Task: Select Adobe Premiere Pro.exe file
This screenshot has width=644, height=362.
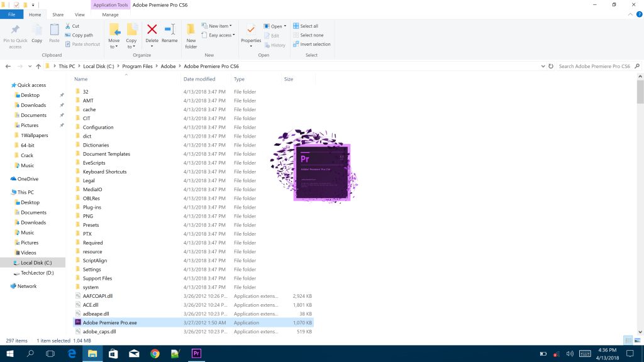Action: coord(194,322)
